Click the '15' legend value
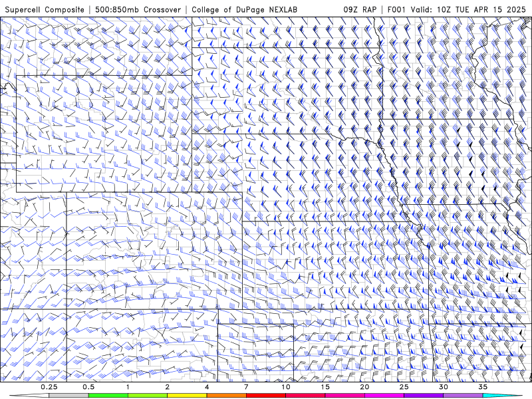 tap(325, 387)
